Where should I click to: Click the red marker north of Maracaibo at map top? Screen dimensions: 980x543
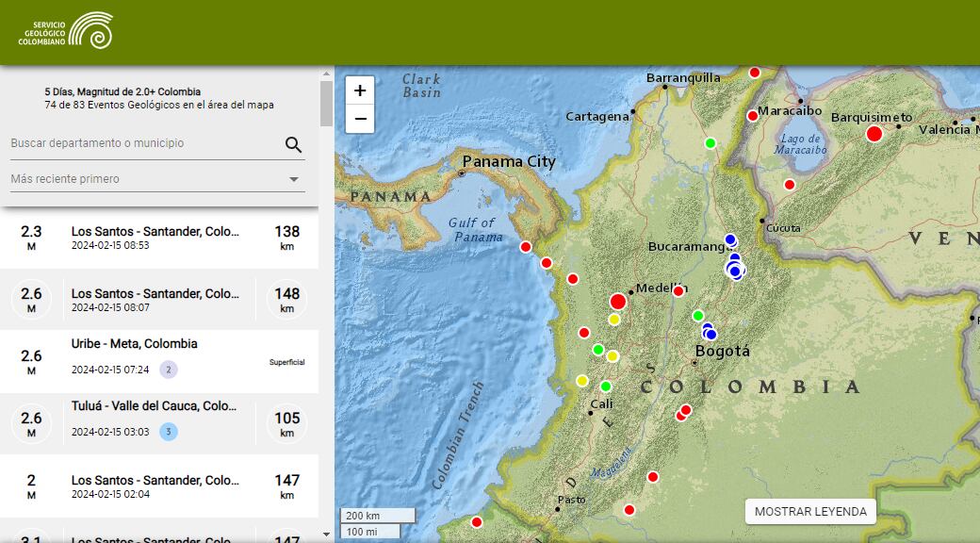(x=755, y=73)
